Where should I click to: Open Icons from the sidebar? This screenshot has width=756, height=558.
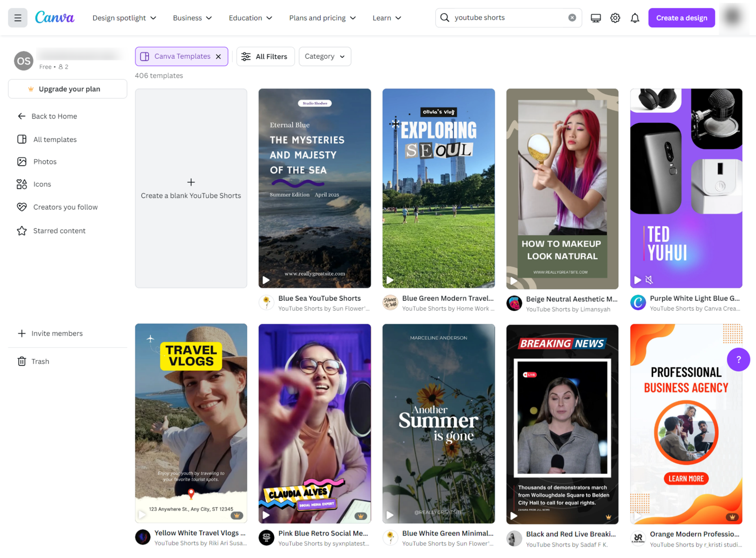pyautogui.click(x=42, y=184)
